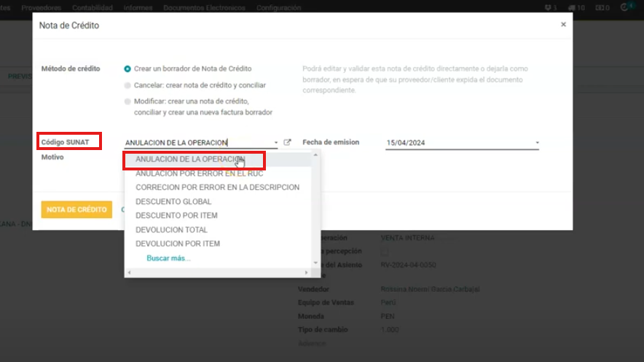Pick 'ANULACION POR ERROR EN EL RUC'
This screenshot has width=644, height=362.
pyautogui.click(x=199, y=173)
